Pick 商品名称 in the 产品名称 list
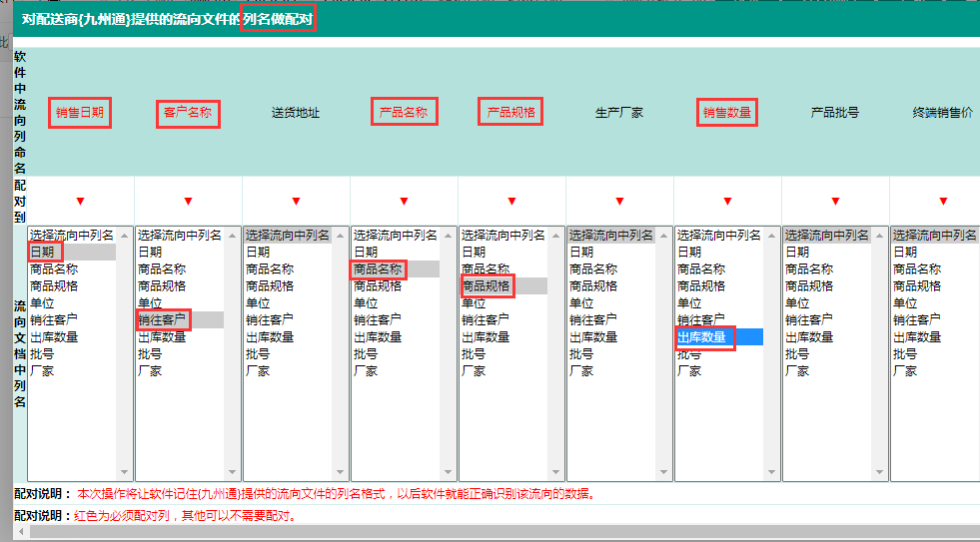Image resolution: width=980 pixels, height=542 pixels. (x=378, y=270)
